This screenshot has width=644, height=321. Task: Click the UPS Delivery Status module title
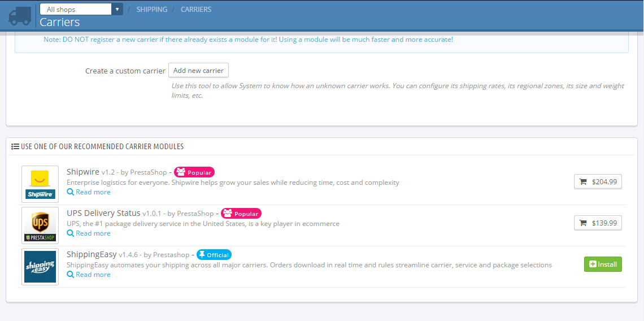tap(103, 213)
